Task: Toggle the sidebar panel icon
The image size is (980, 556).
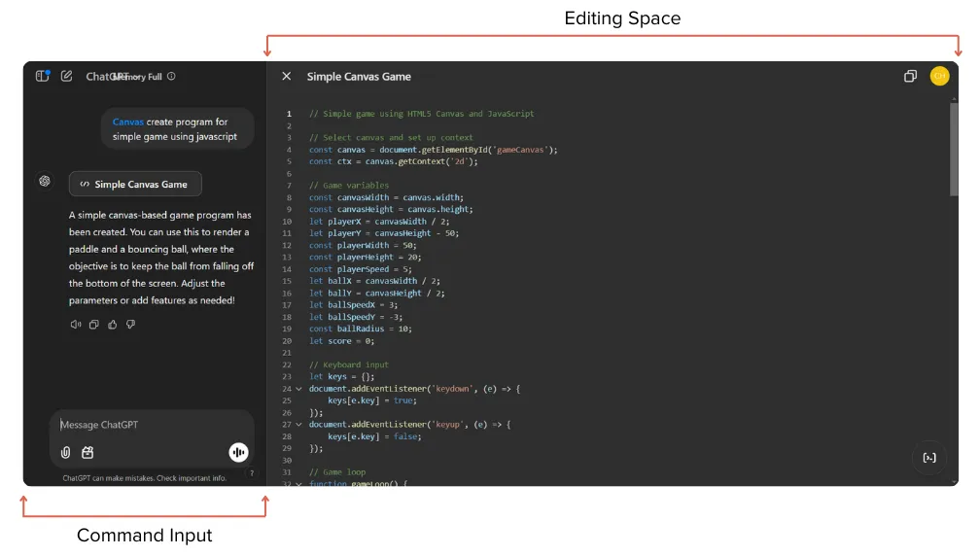Action: pyautogui.click(x=42, y=76)
